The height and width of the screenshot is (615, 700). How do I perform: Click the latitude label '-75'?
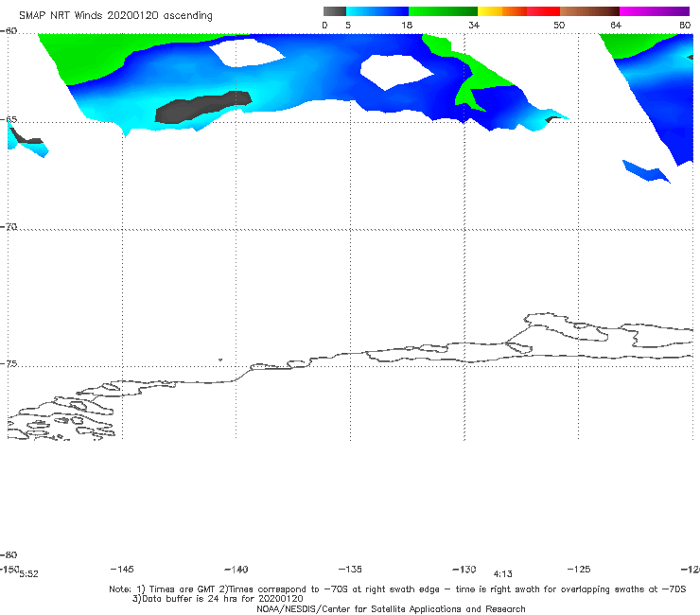(x=9, y=364)
